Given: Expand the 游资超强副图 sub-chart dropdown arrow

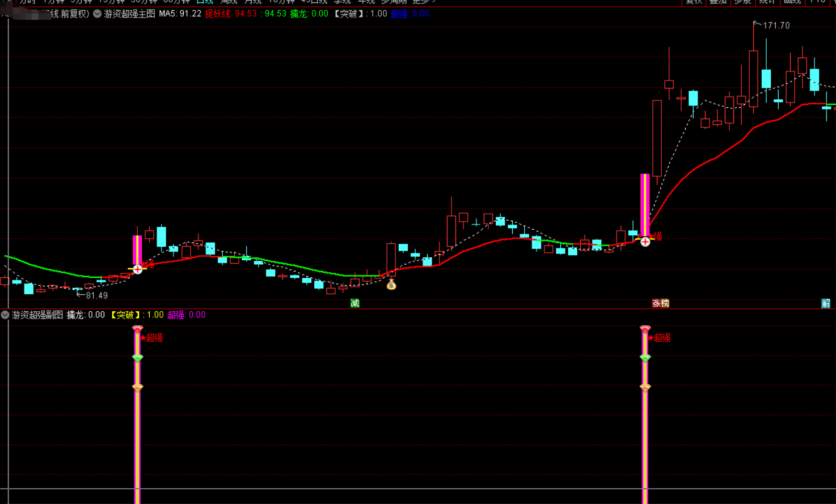Looking at the screenshot, I should point(5,315).
